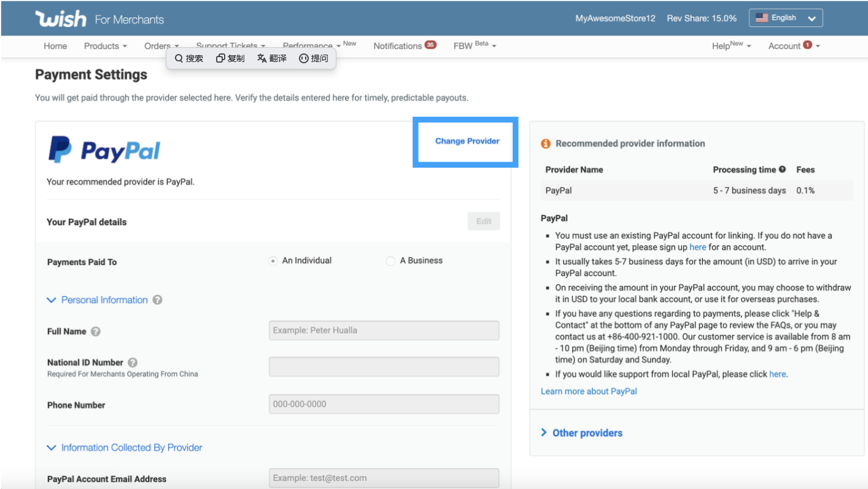
Task: Click help icon beside National ID Number
Action: click(133, 363)
